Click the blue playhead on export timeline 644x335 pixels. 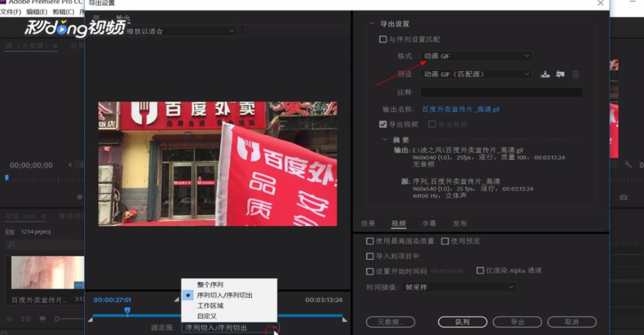point(128,311)
